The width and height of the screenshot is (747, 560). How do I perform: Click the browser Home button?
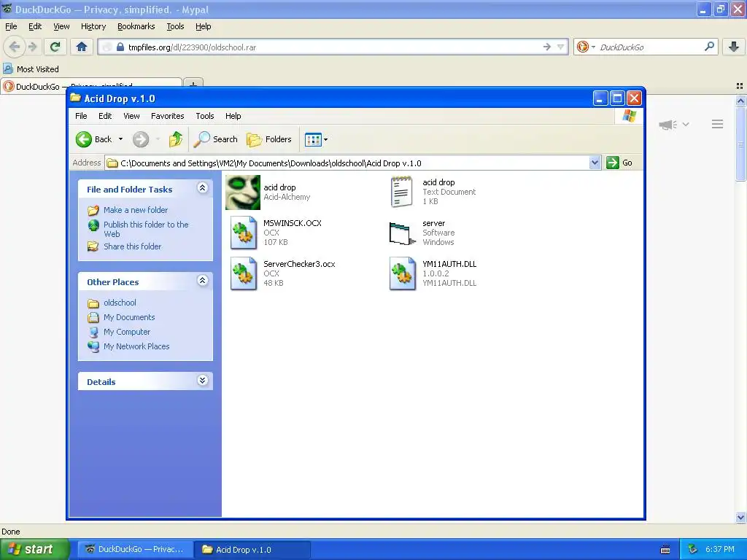(x=82, y=47)
